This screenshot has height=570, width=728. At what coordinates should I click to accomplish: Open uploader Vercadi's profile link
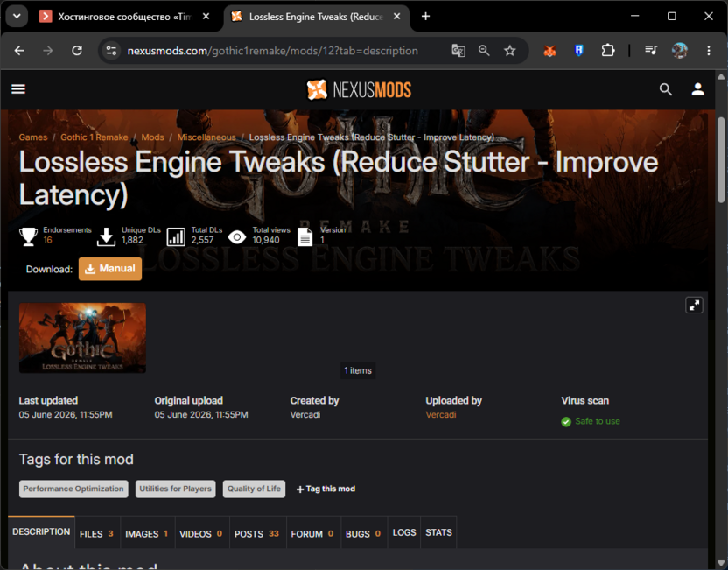click(x=441, y=414)
